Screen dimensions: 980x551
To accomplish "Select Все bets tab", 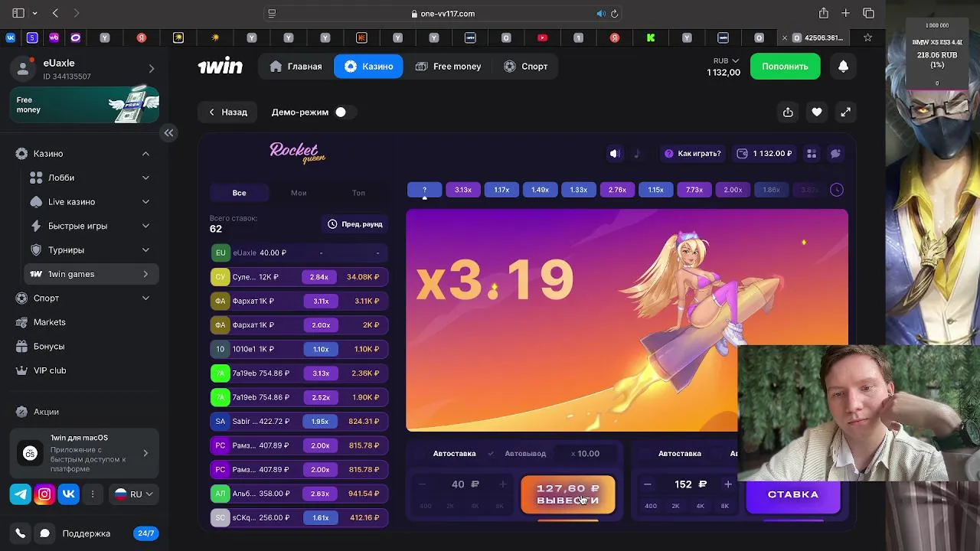I will pyautogui.click(x=240, y=193).
